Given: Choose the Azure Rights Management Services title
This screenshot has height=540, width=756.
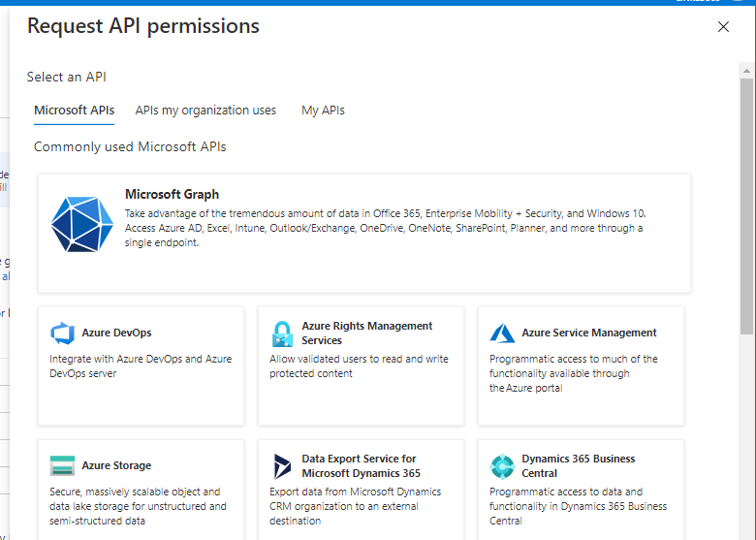Looking at the screenshot, I should (x=367, y=334).
